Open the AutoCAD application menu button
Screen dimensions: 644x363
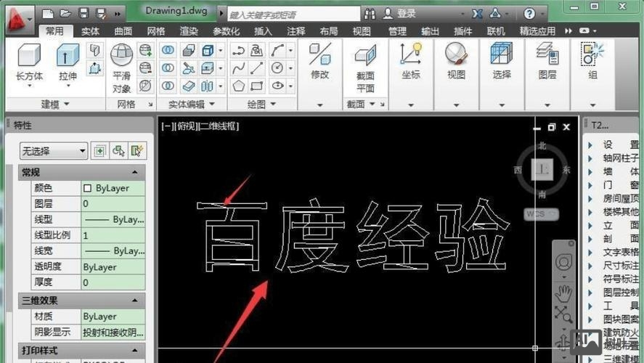[19, 18]
